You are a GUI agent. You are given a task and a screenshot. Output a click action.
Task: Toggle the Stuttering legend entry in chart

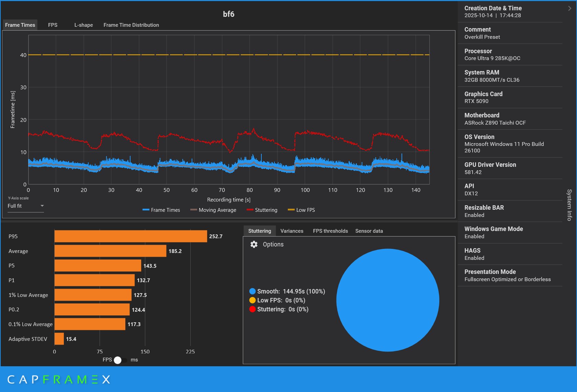[262, 210]
